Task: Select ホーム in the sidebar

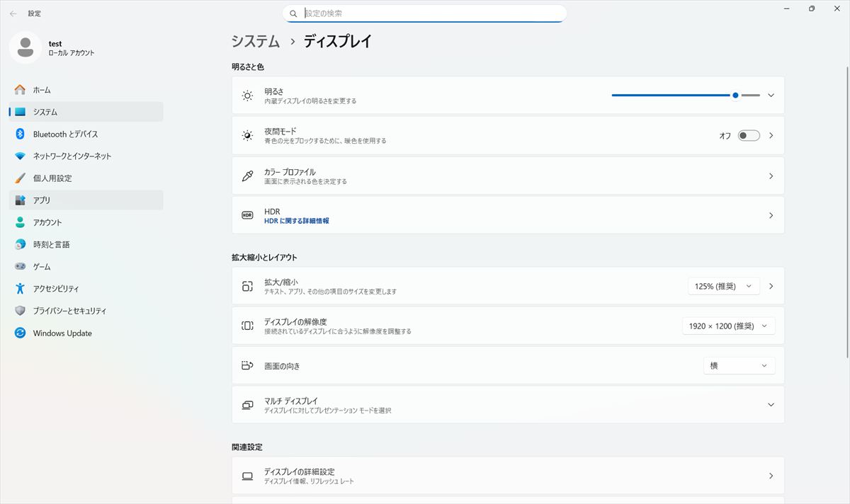Action: click(42, 90)
